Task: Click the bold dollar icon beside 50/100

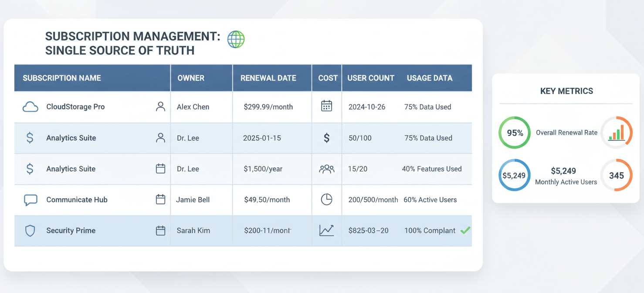Action: [x=326, y=138]
